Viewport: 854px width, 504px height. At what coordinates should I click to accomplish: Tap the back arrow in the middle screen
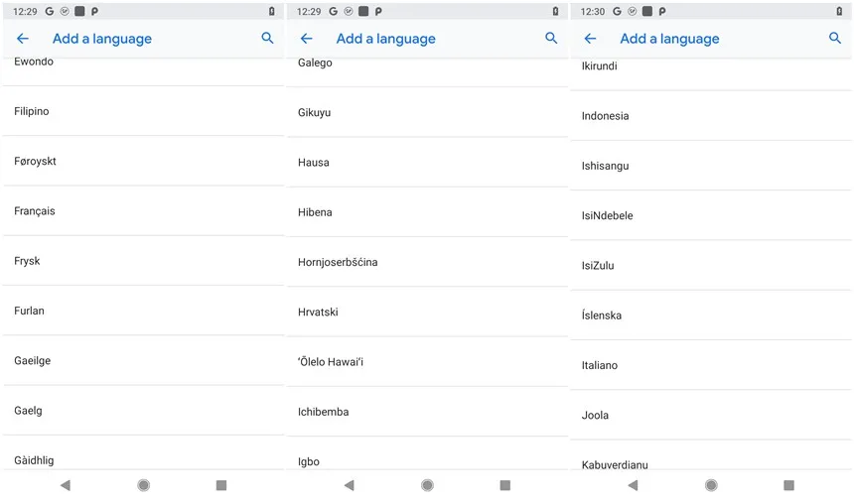(307, 38)
